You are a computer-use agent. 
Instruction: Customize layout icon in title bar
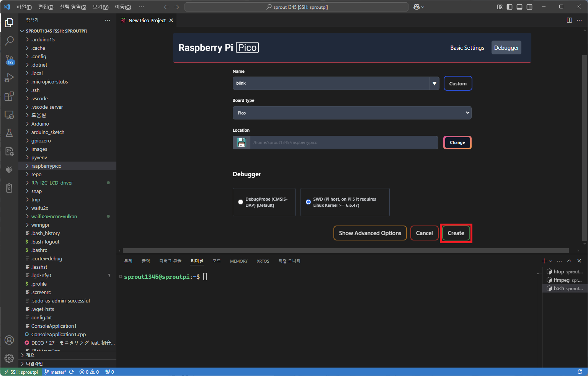click(x=500, y=7)
